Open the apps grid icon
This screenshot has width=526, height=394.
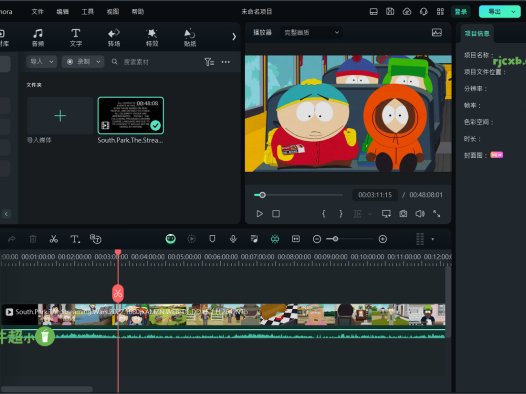click(440, 12)
